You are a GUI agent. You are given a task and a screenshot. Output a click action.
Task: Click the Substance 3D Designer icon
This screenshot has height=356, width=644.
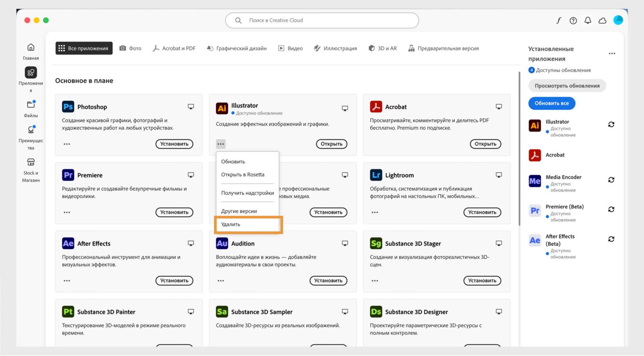tap(376, 312)
